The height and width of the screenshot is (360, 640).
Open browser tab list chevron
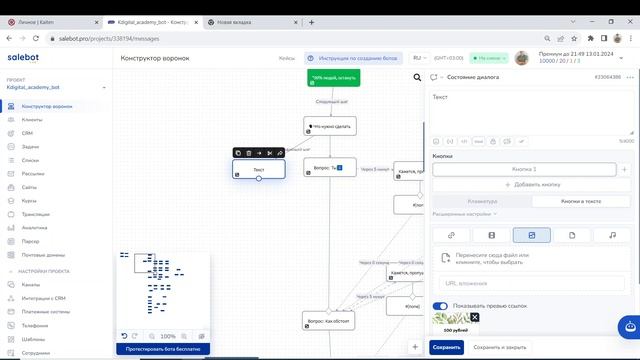tap(573, 22)
